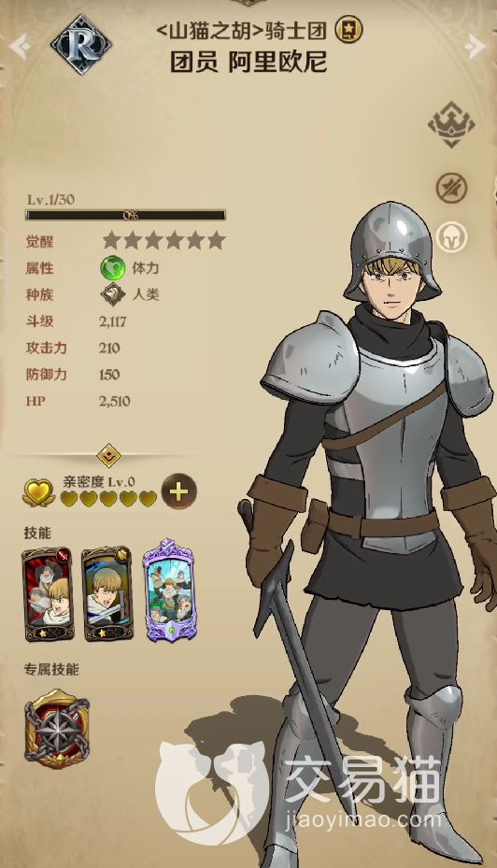Viewport: 497px width, 868px height.
Task: Tap the 人类 race emblem icon
Action: tap(113, 294)
